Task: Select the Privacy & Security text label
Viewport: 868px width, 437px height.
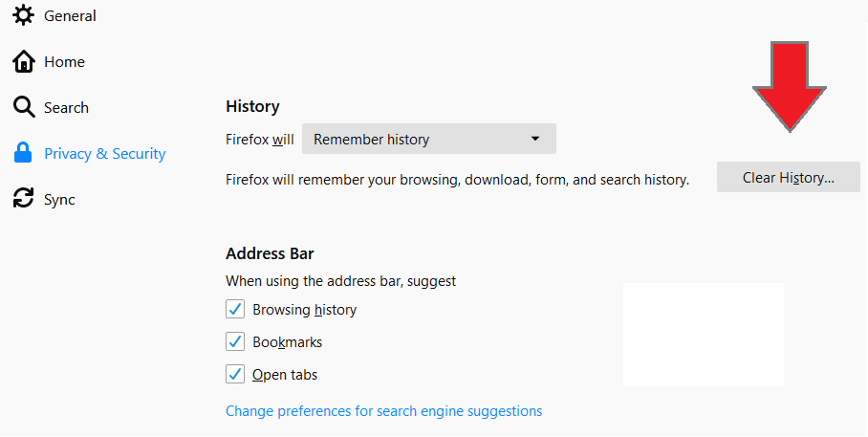Action: [x=104, y=153]
